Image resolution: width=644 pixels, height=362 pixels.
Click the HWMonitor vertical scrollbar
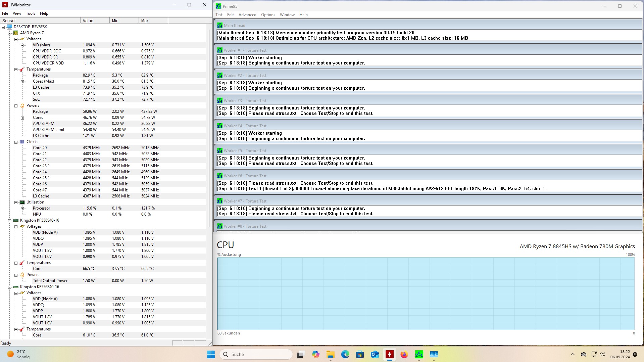pyautogui.click(x=209, y=128)
